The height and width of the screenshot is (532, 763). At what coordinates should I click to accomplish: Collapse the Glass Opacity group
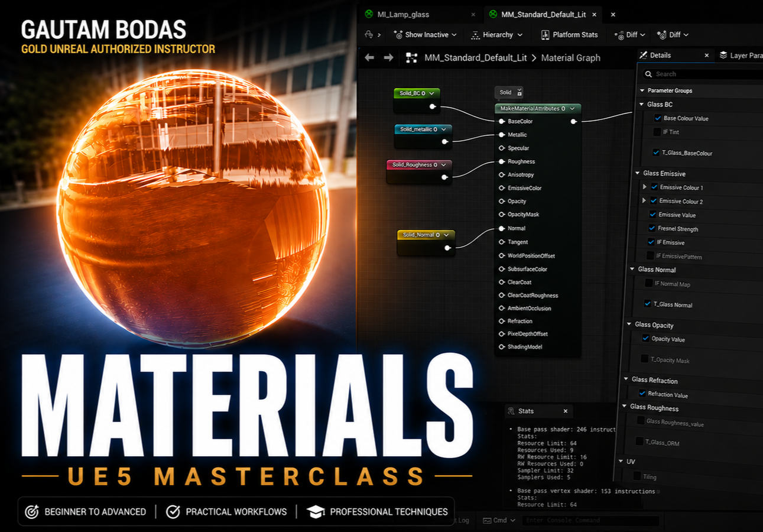point(629,325)
